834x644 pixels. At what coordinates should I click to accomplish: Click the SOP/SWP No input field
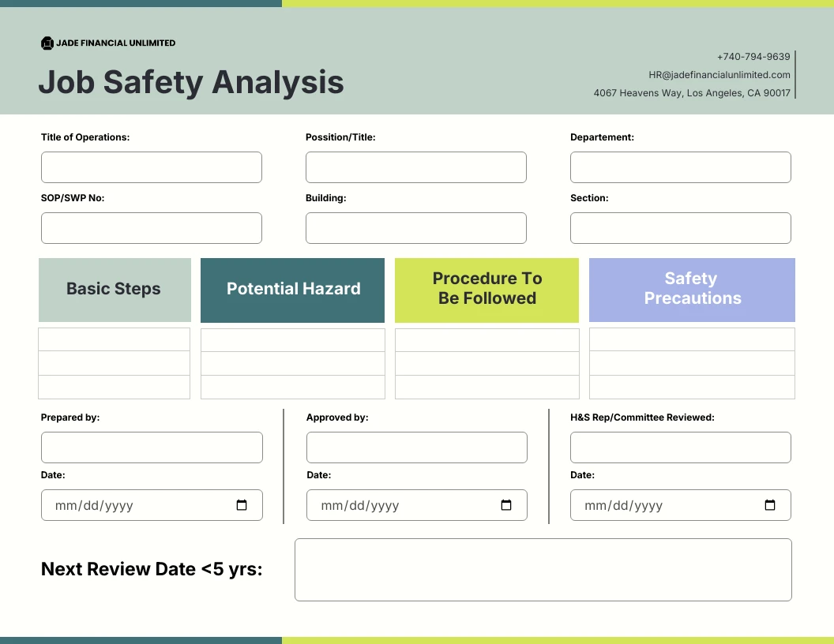point(151,227)
